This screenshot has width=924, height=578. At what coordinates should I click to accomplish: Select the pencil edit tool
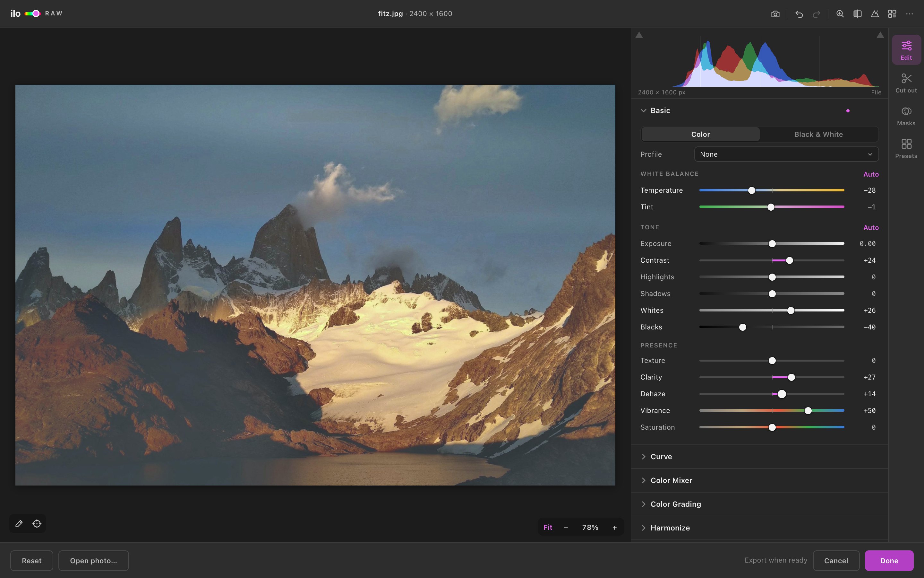(x=19, y=524)
